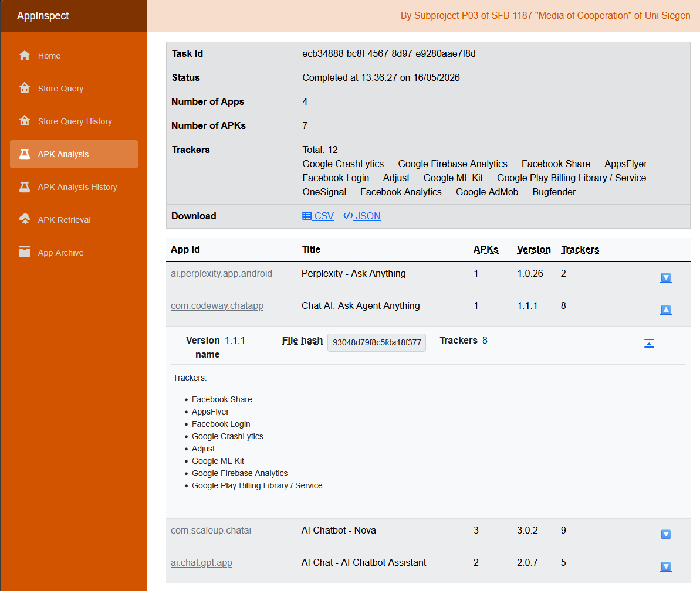Click the Store Query History icon
This screenshot has height=591, width=700.
[25, 121]
